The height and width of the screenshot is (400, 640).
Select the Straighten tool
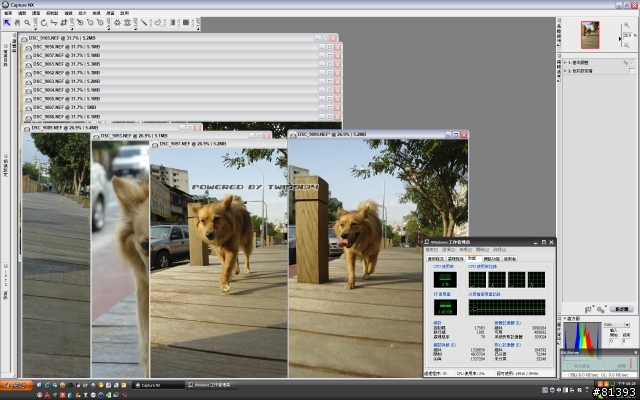54,22
